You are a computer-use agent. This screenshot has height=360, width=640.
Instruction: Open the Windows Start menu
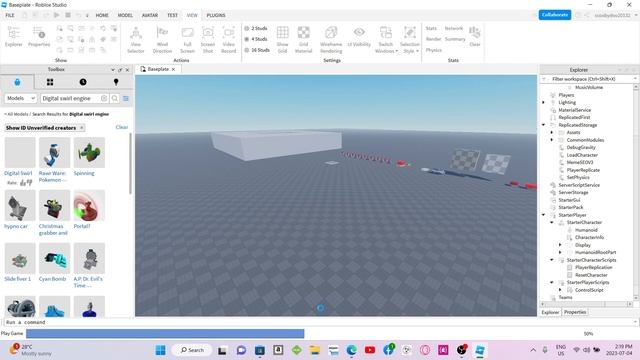161,350
